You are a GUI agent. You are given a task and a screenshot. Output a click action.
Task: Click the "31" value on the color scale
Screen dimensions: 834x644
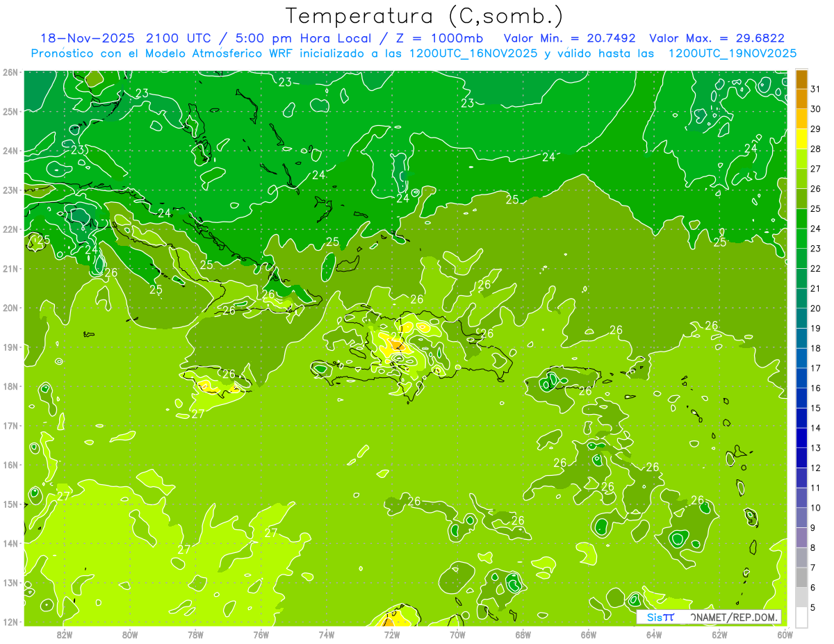pyautogui.click(x=816, y=89)
